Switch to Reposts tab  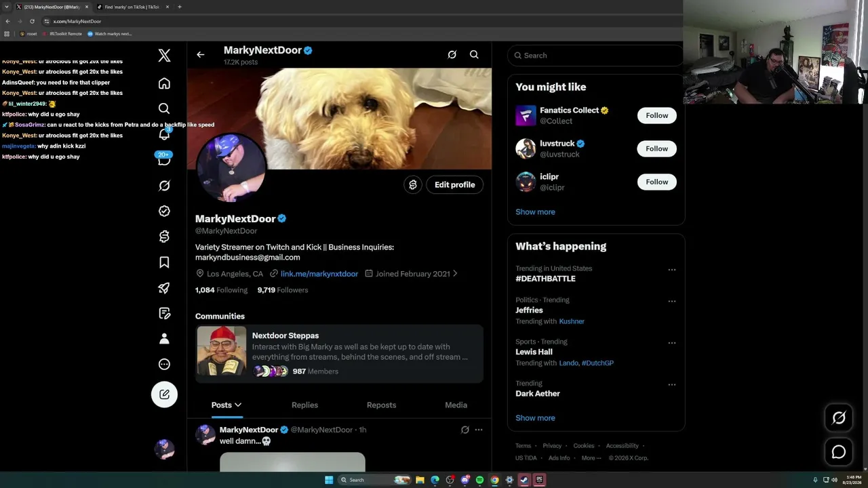tap(381, 405)
